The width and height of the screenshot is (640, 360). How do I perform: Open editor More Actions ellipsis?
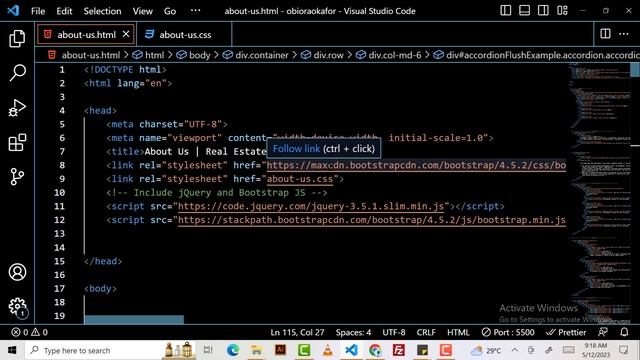pos(624,34)
